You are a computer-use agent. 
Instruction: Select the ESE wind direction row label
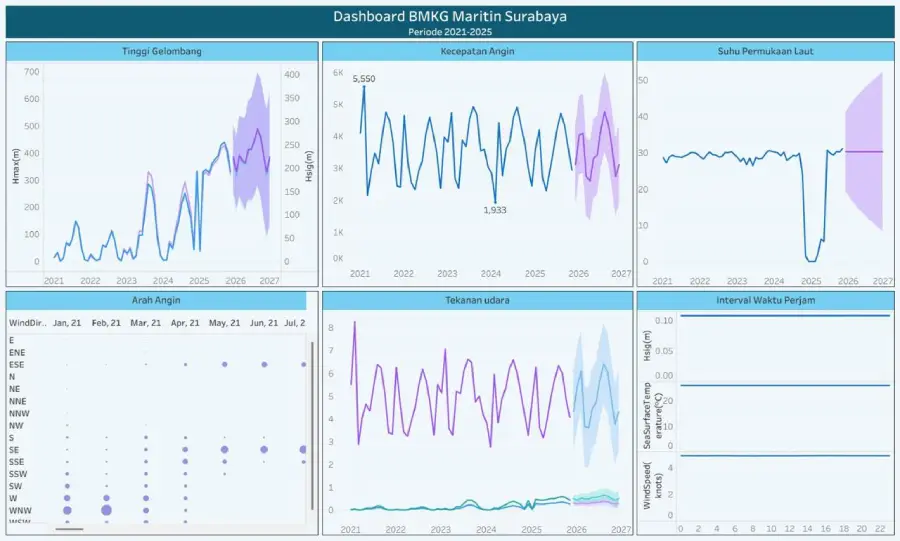(17, 365)
